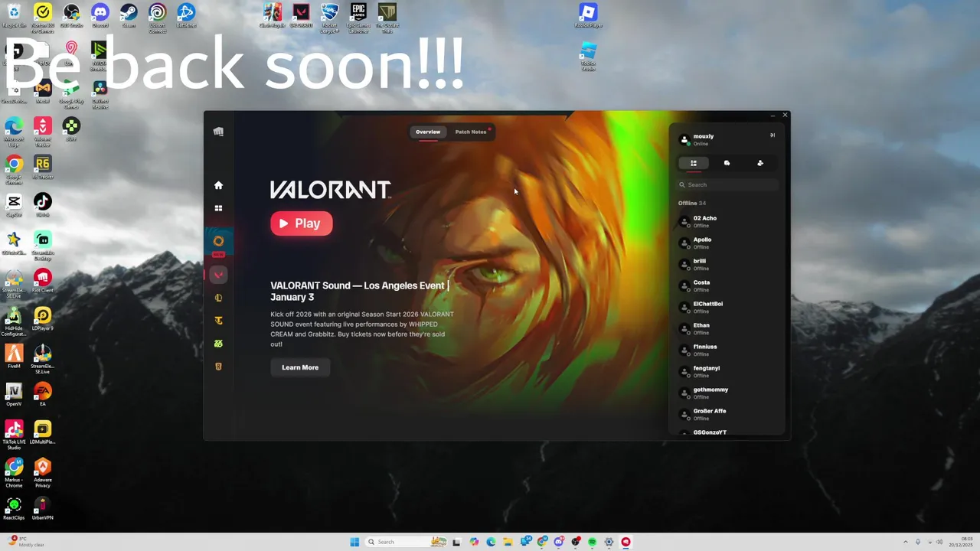Switch to the Patch Notes tab
Image resolution: width=980 pixels, height=551 pixels.
[471, 132]
